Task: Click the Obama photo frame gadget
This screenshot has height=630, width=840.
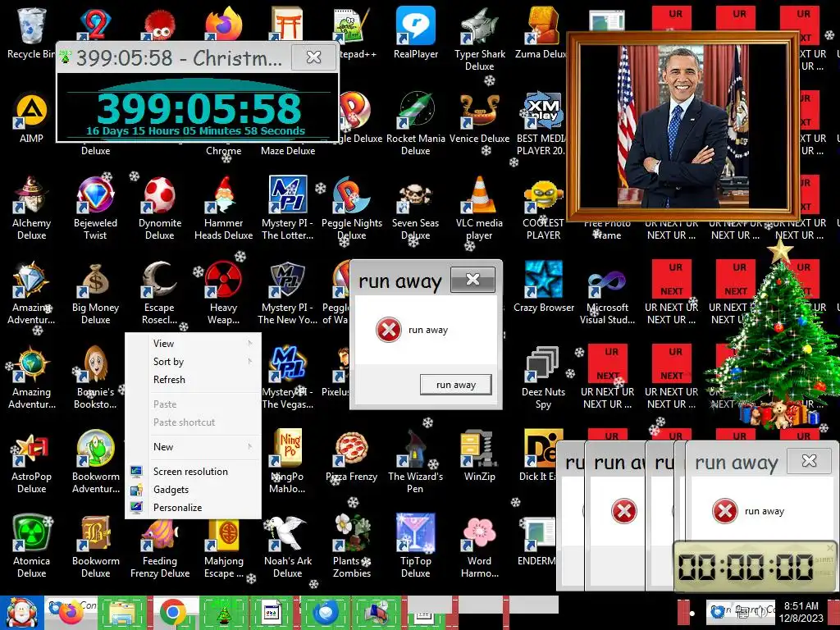Action: pyautogui.click(x=682, y=126)
